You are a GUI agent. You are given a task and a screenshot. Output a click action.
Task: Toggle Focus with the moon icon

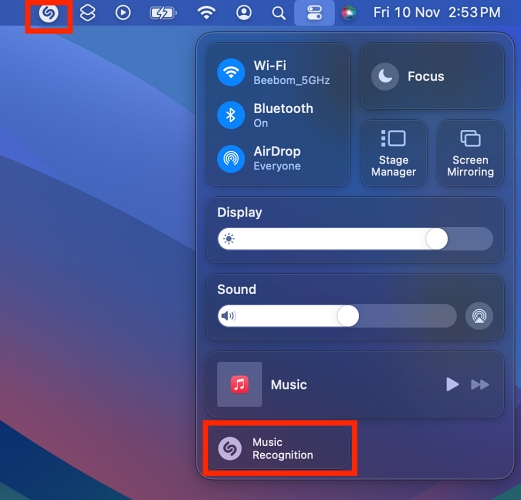pos(385,77)
